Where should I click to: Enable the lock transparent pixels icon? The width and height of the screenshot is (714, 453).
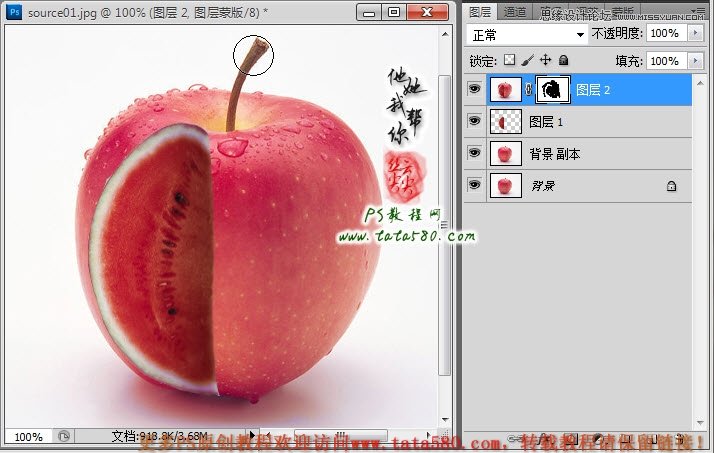510,60
